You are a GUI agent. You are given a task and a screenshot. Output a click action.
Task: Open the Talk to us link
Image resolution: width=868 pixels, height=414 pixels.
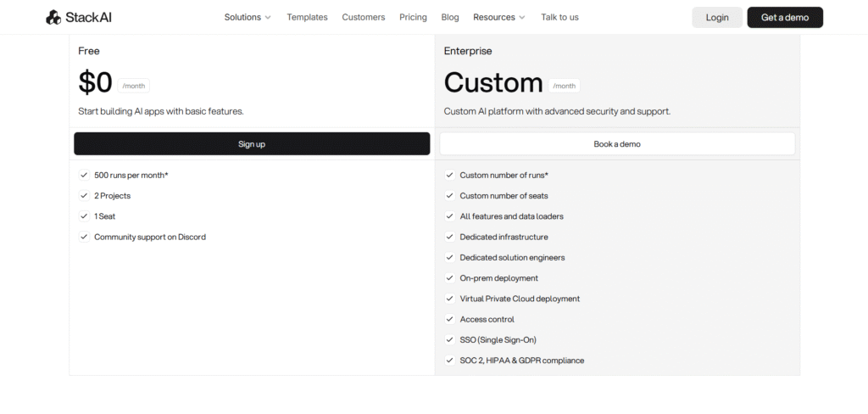[x=559, y=17]
